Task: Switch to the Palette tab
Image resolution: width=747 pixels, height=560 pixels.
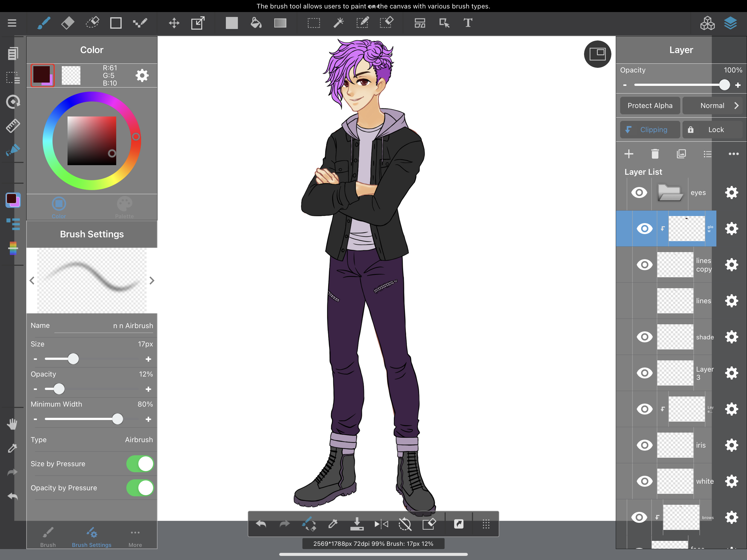Action: (x=124, y=207)
